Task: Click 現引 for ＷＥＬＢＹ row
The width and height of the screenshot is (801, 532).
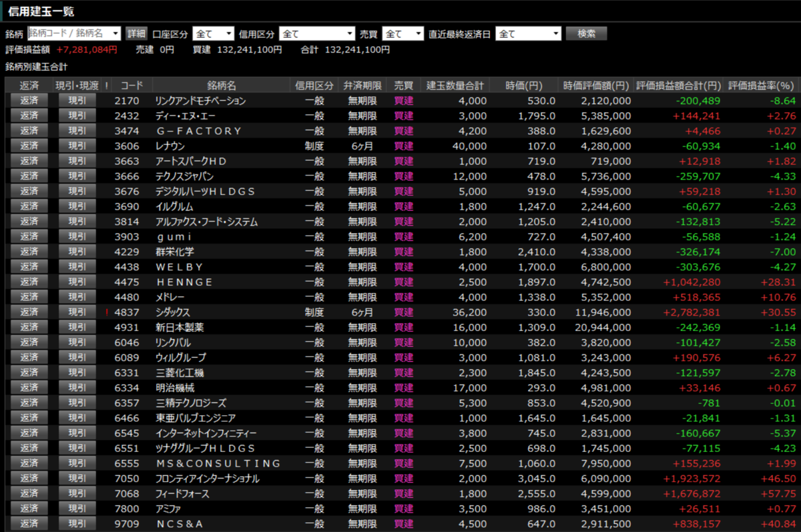Action: (77, 266)
